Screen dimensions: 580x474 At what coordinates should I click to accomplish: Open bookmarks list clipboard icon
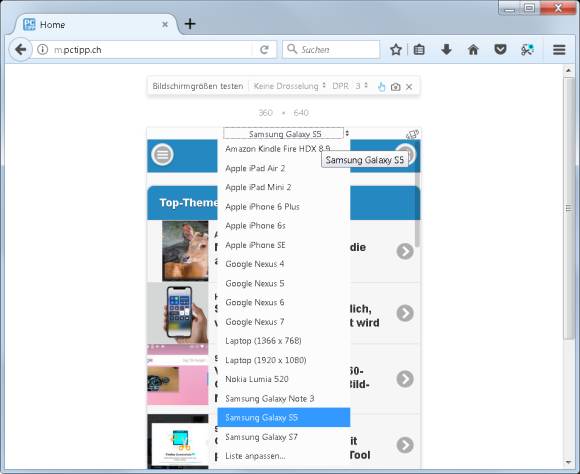pos(419,50)
